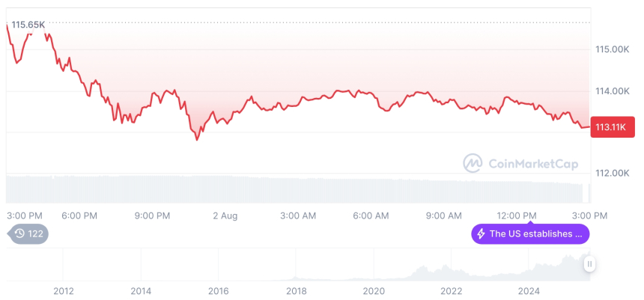Click the 12:00 PM time axis label
Screen dimensions: 644x300
click(517, 215)
